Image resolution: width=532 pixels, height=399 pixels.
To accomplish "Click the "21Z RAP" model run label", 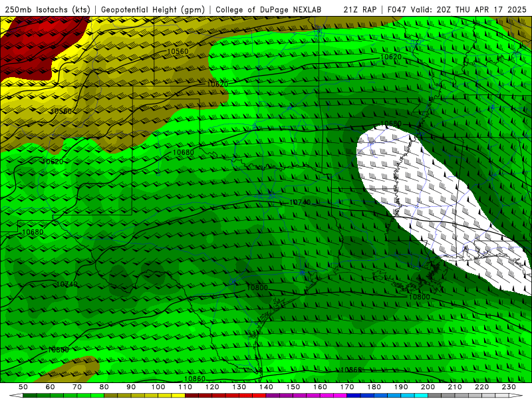I will (360, 9).
